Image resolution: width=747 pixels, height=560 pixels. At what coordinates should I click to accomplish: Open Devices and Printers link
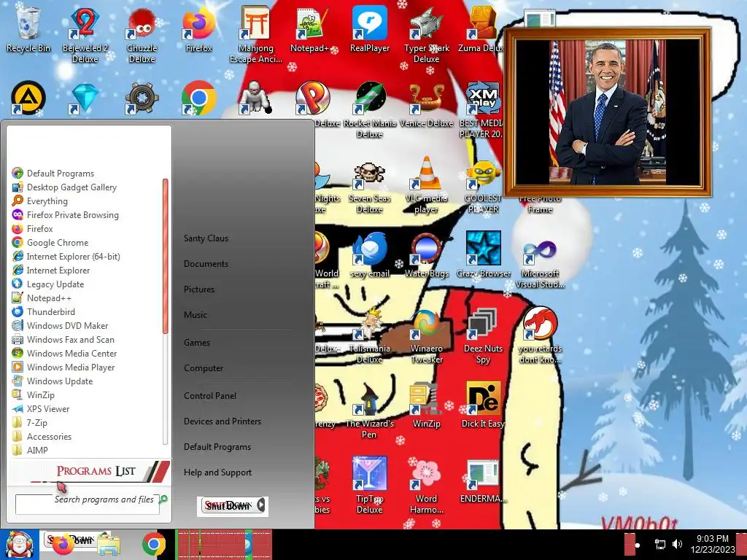point(222,421)
